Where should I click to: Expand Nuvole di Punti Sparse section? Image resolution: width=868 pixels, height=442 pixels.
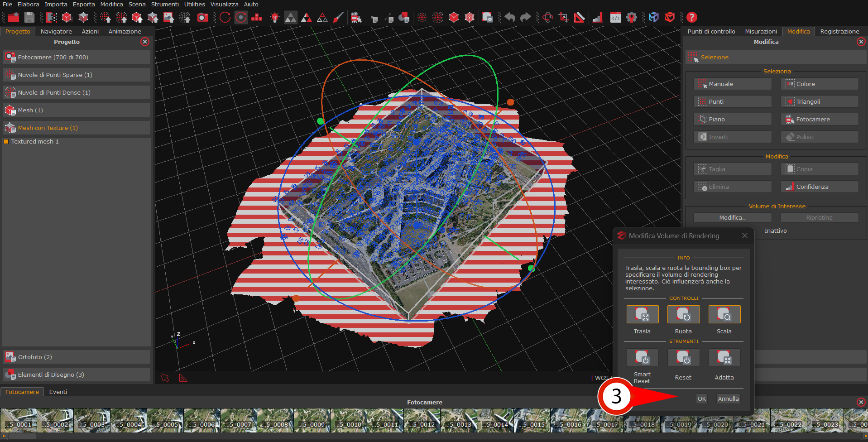[x=77, y=75]
